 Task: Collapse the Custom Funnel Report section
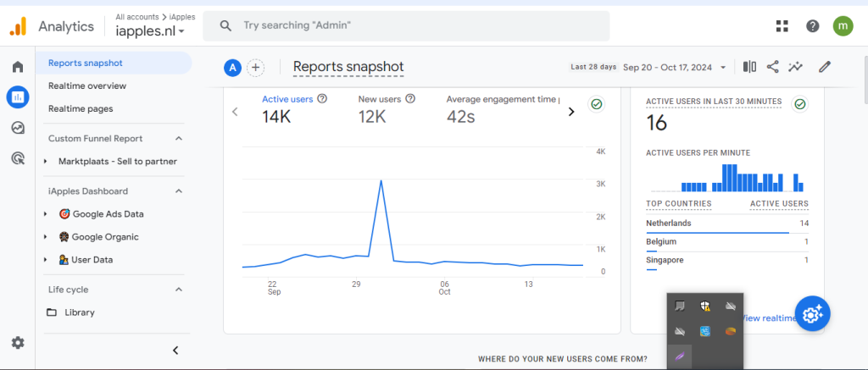[179, 138]
